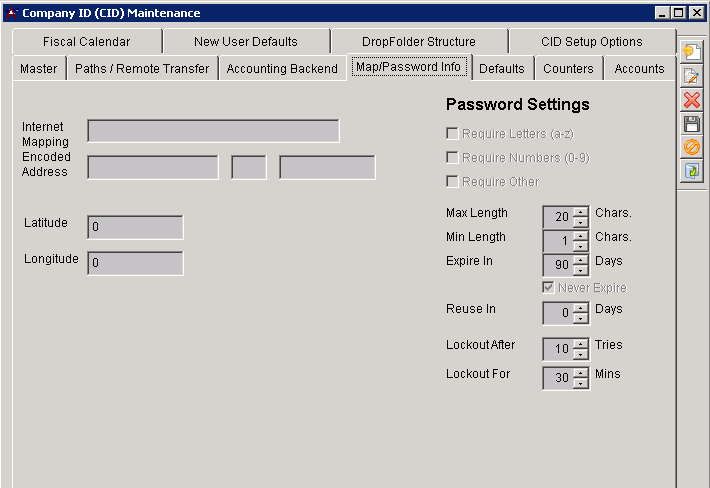Image resolution: width=710 pixels, height=488 pixels.
Task: Click the app icon in the title bar
Action: 12,13
